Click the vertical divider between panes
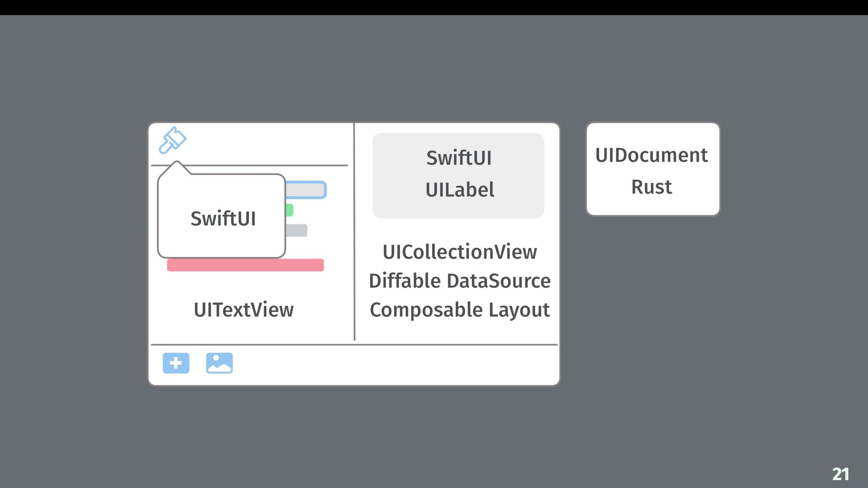The image size is (868, 488). pos(354,231)
